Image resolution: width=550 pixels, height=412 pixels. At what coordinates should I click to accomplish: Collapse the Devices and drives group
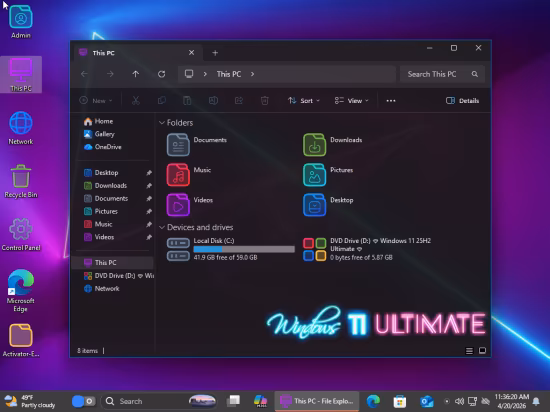click(x=162, y=227)
